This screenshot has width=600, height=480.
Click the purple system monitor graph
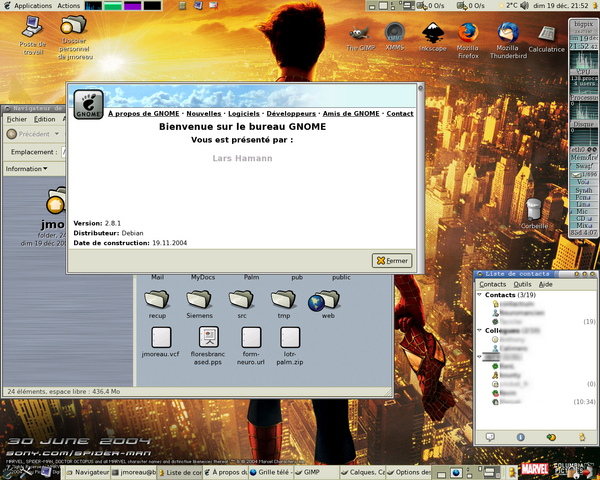pyautogui.click(x=132, y=6)
